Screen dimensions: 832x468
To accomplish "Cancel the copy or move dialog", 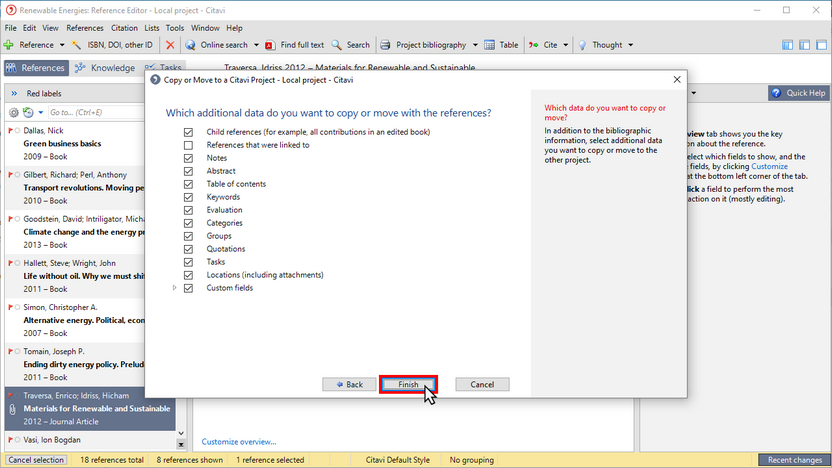I will tap(482, 385).
